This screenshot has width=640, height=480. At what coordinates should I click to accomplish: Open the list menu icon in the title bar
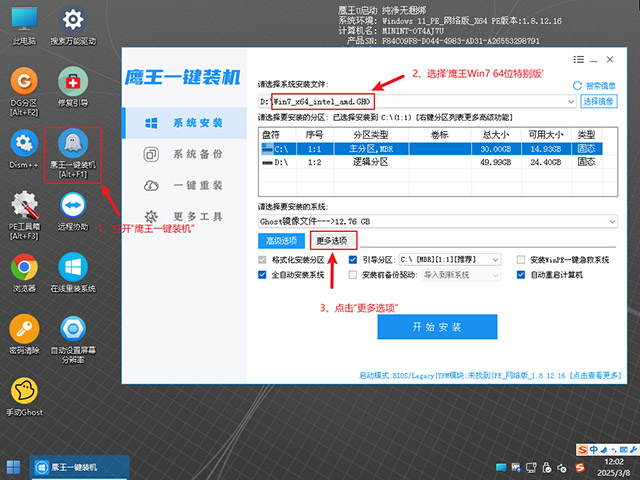tap(578, 60)
